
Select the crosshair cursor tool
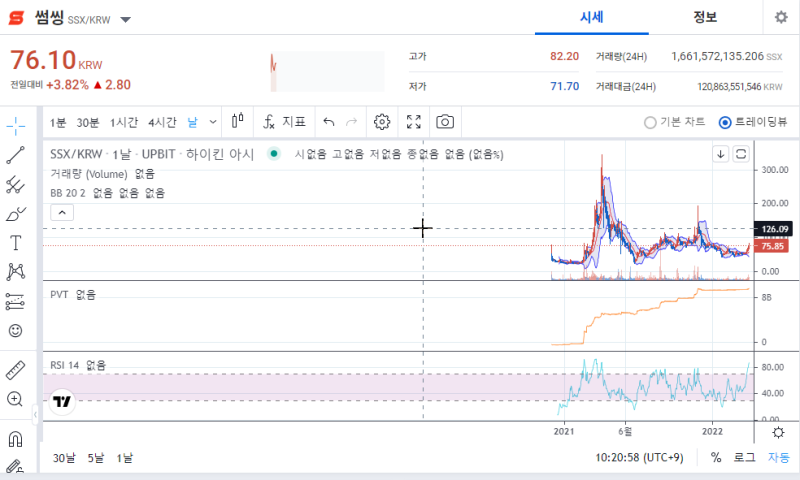tap(16, 126)
